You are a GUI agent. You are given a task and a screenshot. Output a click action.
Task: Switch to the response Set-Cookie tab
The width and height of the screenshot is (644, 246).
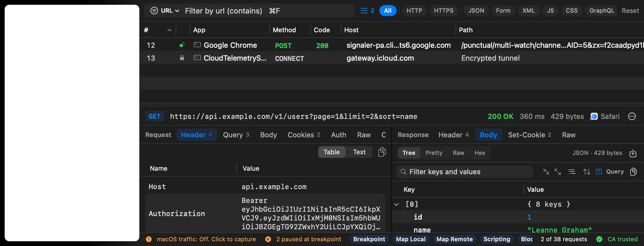pyautogui.click(x=530, y=135)
